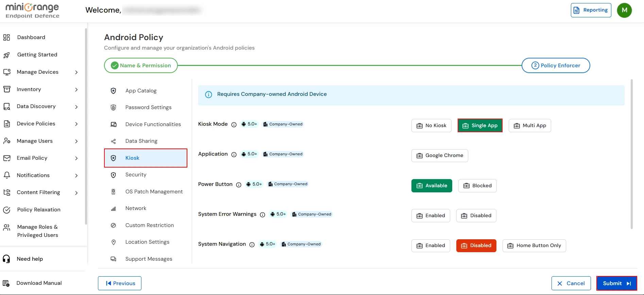Click the Download Manual icon
Screen dimensions: 644x295
click(x=6, y=283)
